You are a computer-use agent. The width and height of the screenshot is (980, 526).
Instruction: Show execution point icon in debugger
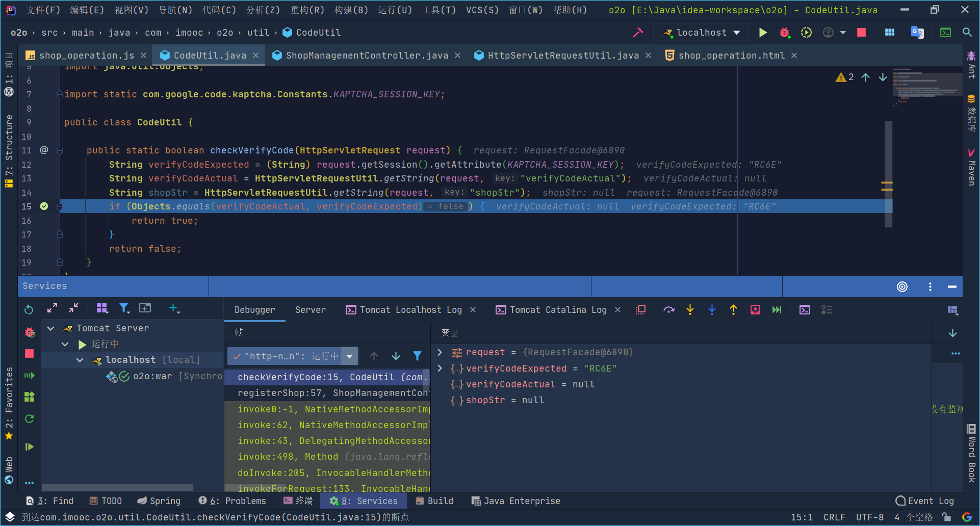641,310
